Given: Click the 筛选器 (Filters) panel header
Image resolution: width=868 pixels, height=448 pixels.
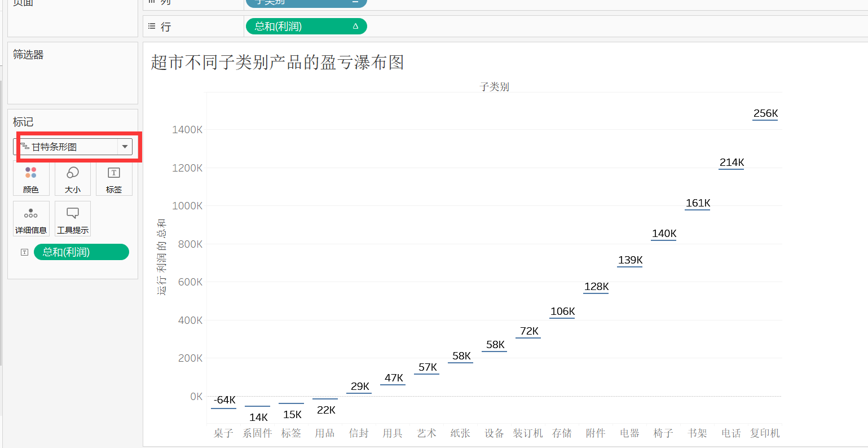Looking at the screenshot, I should (x=28, y=54).
